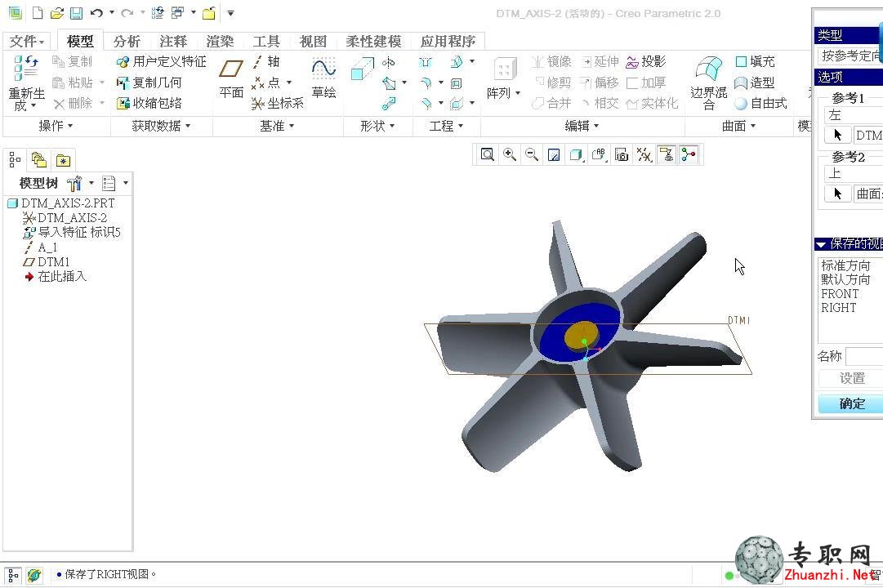Select DTM1 in the model tree
The image size is (883, 588).
click(54, 262)
